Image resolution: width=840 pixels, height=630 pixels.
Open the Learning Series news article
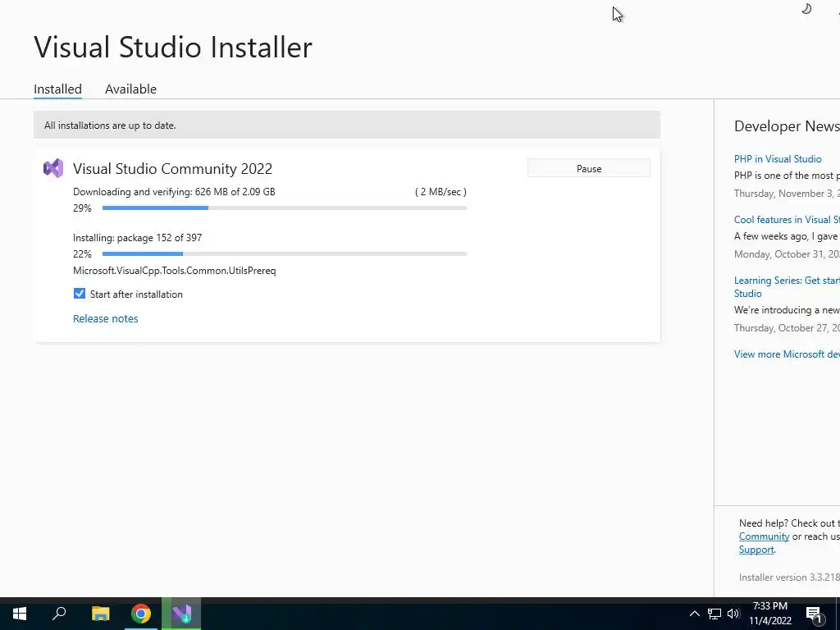tap(787, 286)
